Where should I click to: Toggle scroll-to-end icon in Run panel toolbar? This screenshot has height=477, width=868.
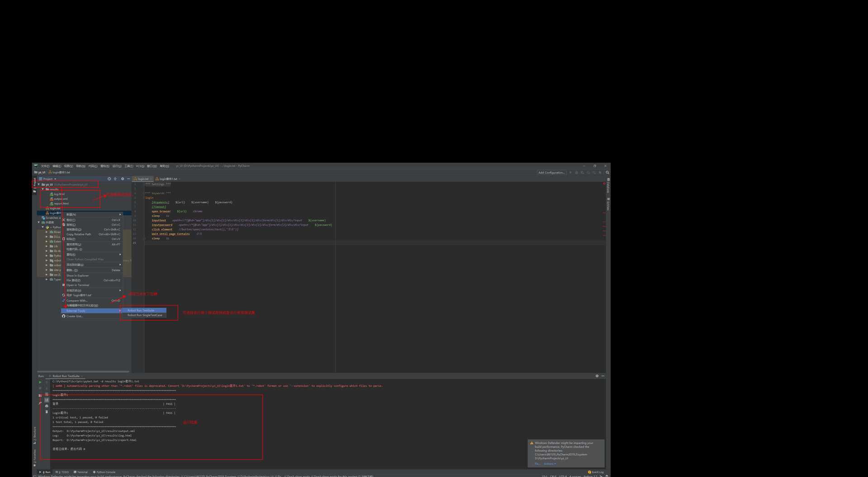[47, 400]
